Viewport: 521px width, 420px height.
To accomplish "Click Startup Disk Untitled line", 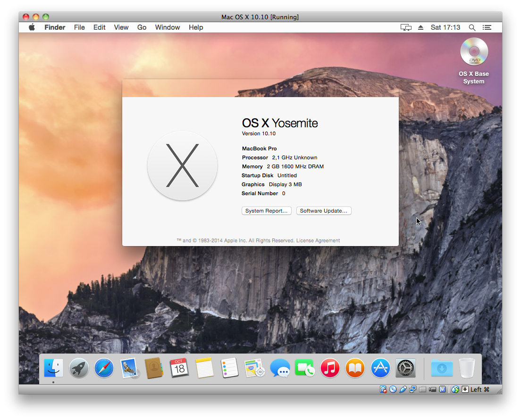I will (x=269, y=175).
